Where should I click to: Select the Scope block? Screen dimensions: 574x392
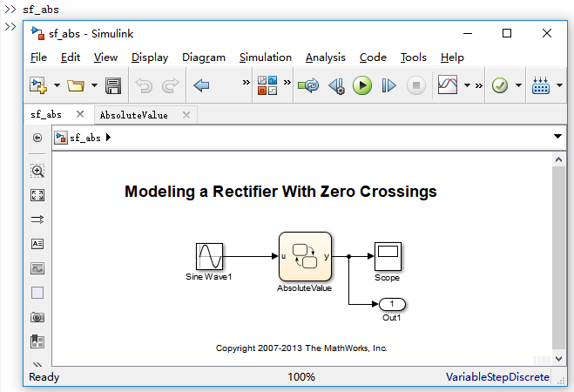pyautogui.click(x=388, y=257)
